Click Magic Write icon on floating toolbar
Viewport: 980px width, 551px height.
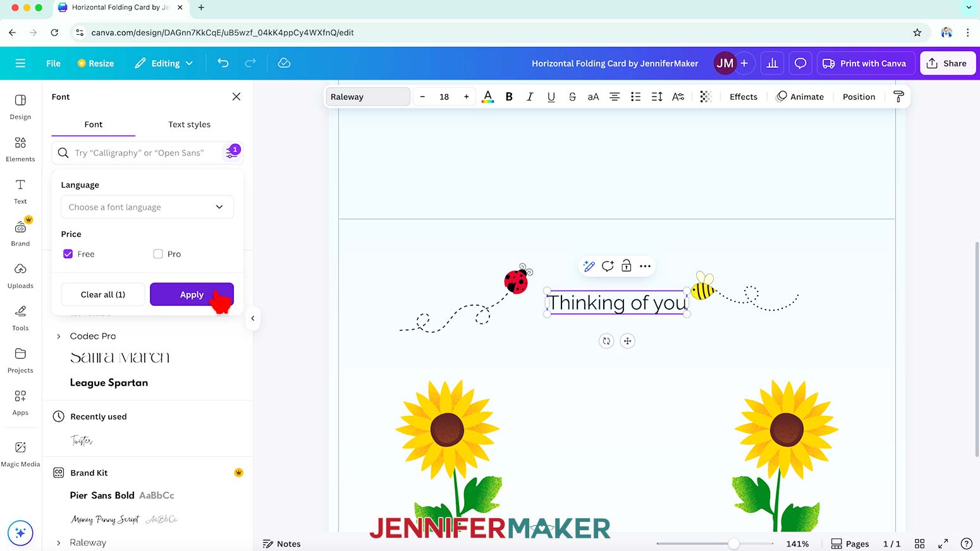pyautogui.click(x=589, y=266)
